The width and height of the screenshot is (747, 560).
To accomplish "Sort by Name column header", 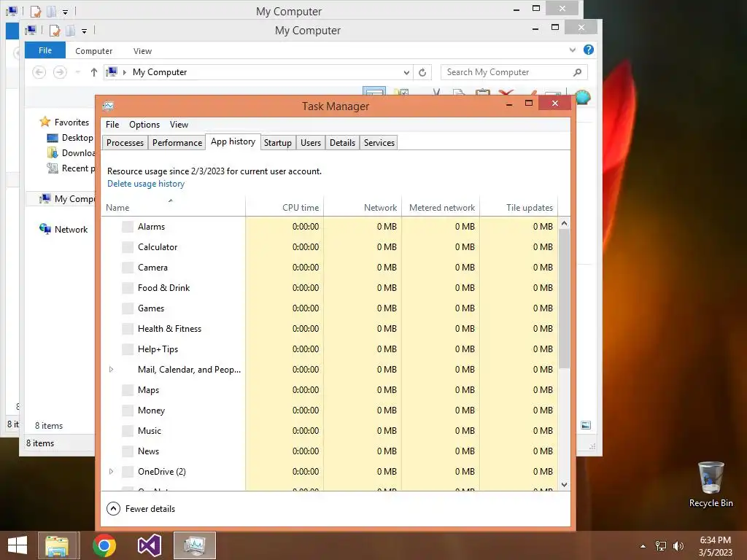I will [174, 206].
